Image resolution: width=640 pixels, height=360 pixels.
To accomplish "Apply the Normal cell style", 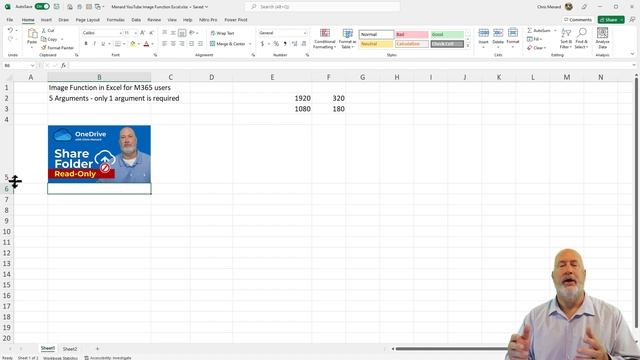I will 376,34.
